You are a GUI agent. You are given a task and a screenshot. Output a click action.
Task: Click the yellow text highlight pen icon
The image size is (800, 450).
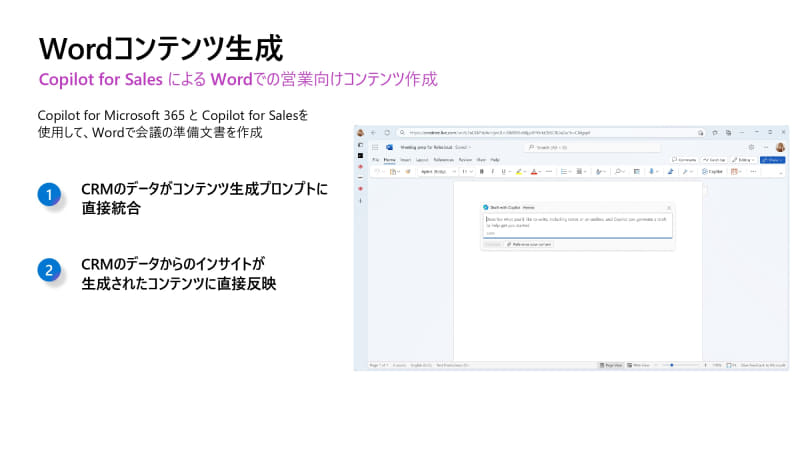coord(519,172)
